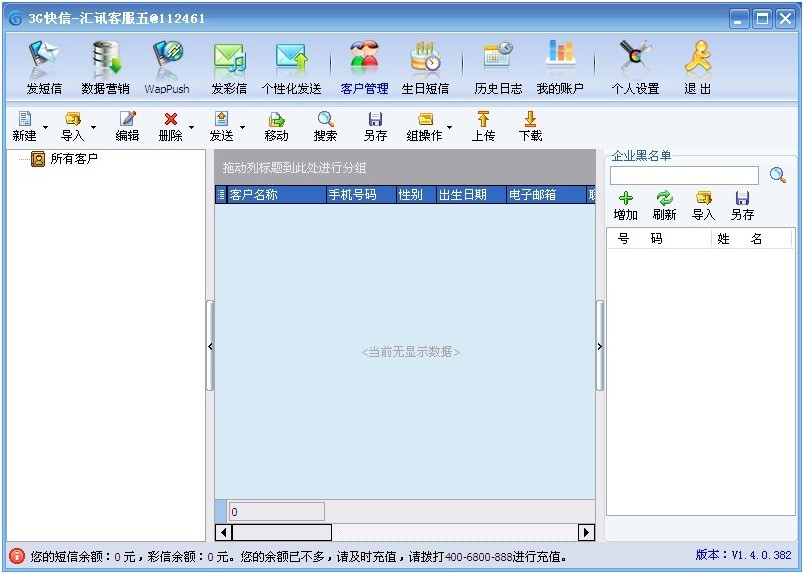Collapse the left customer tree panel

click(x=210, y=346)
